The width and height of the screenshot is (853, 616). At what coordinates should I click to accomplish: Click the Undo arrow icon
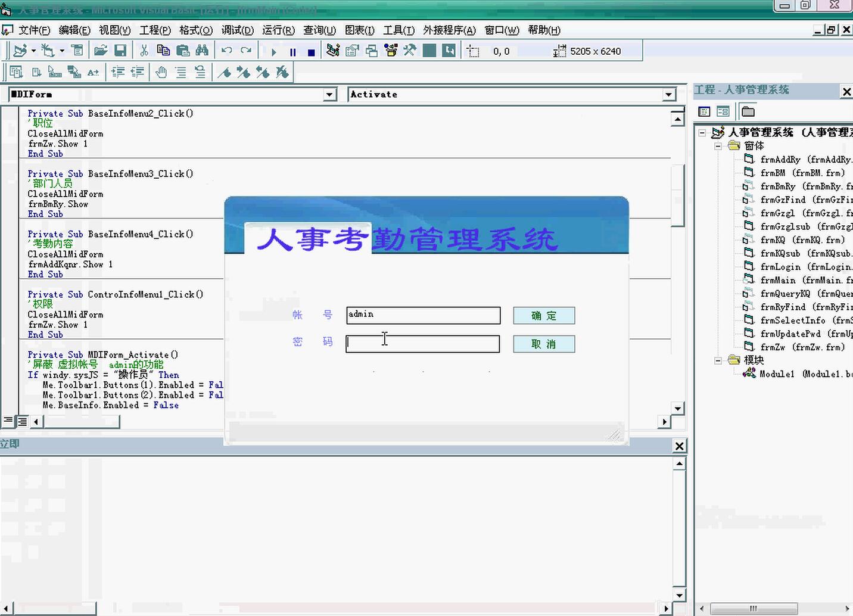pos(227,51)
